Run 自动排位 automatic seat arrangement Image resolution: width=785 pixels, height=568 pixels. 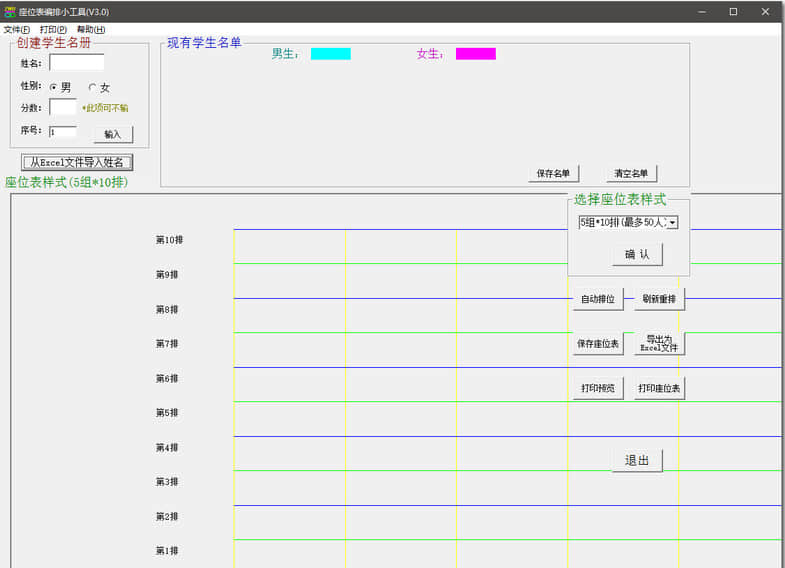[x=598, y=299]
